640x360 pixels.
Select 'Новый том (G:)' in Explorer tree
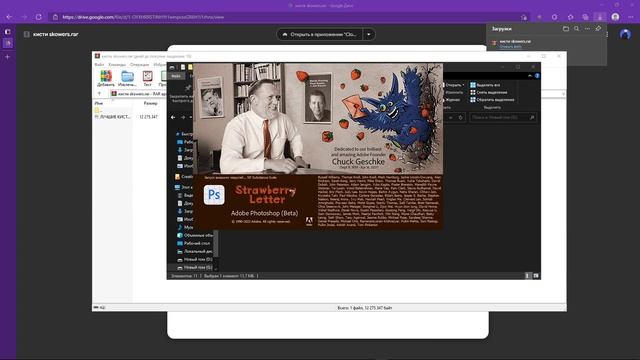click(x=195, y=268)
